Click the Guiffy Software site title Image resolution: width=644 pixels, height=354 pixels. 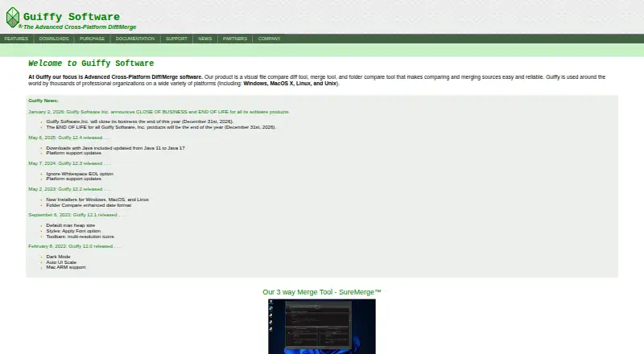(72, 17)
